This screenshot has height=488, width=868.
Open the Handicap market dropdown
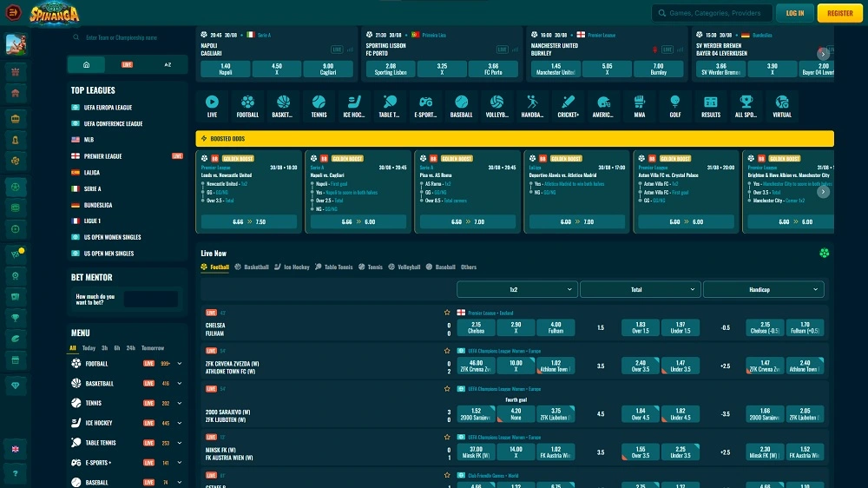pos(763,289)
